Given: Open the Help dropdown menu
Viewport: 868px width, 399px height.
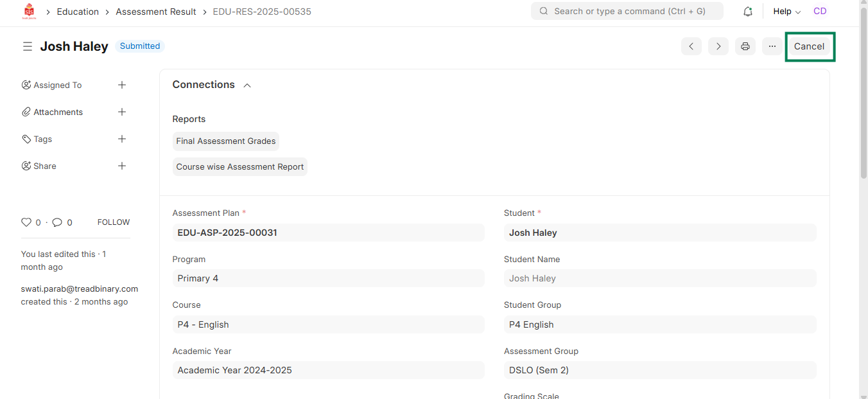Looking at the screenshot, I should click(786, 12).
